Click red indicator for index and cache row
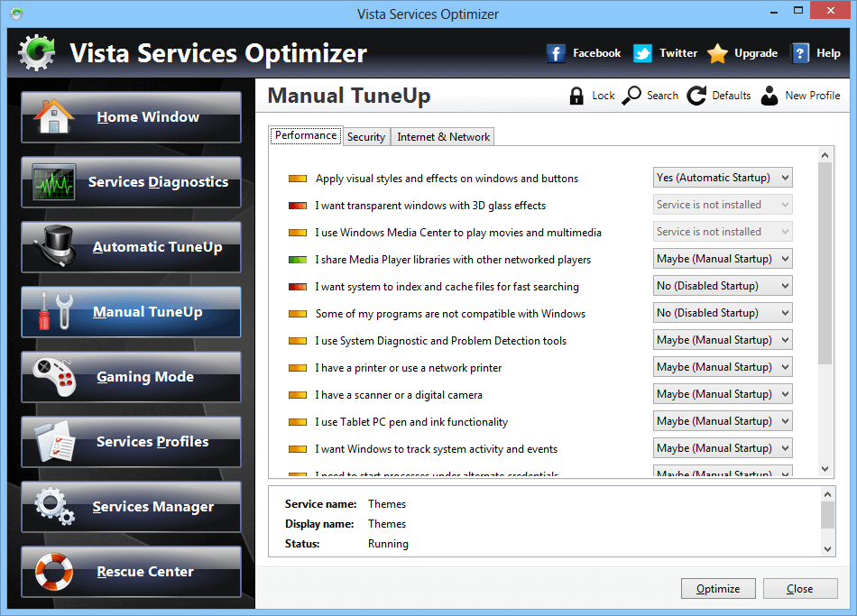Screen dimensions: 857x616 (x=298, y=287)
